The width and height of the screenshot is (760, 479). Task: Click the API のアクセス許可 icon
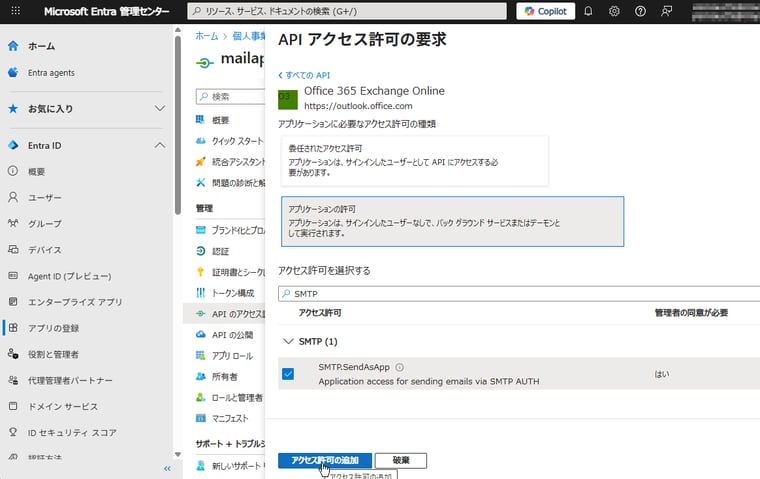[x=200, y=314]
